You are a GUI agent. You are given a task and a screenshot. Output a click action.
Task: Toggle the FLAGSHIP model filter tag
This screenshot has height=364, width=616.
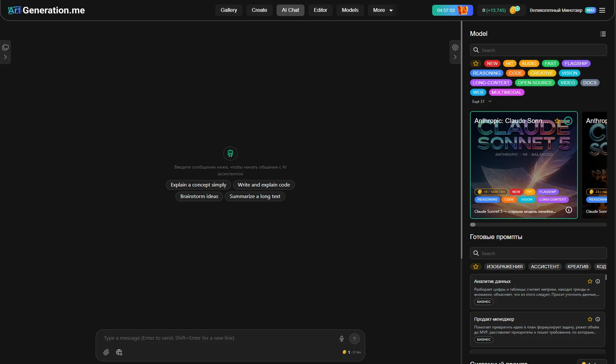576,63
